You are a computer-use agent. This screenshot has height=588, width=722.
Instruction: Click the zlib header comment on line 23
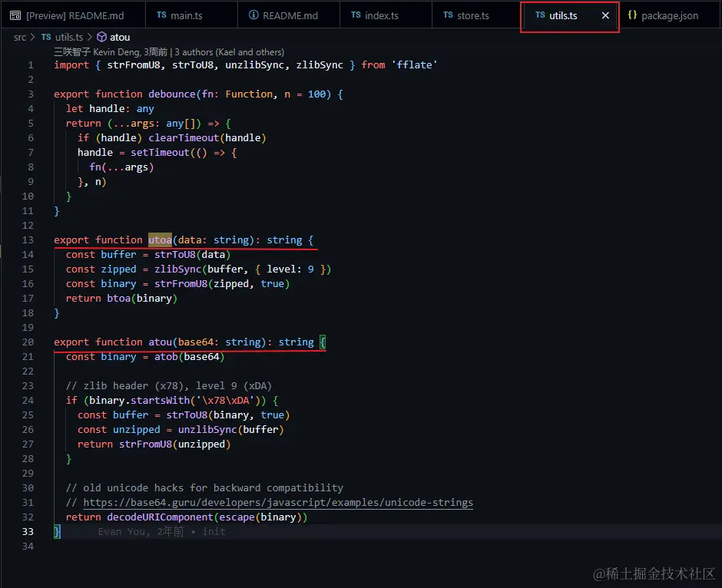(x=168, y=385)
